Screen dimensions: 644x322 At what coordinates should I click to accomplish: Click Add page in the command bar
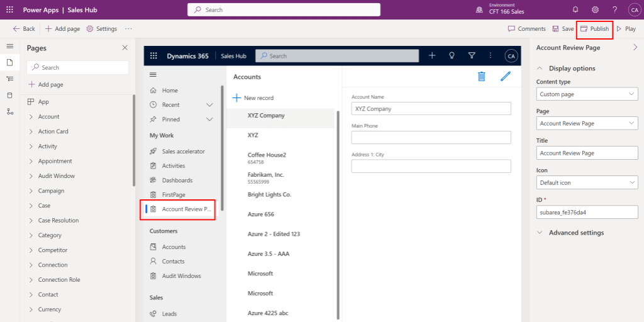click(x=62, y=29)
